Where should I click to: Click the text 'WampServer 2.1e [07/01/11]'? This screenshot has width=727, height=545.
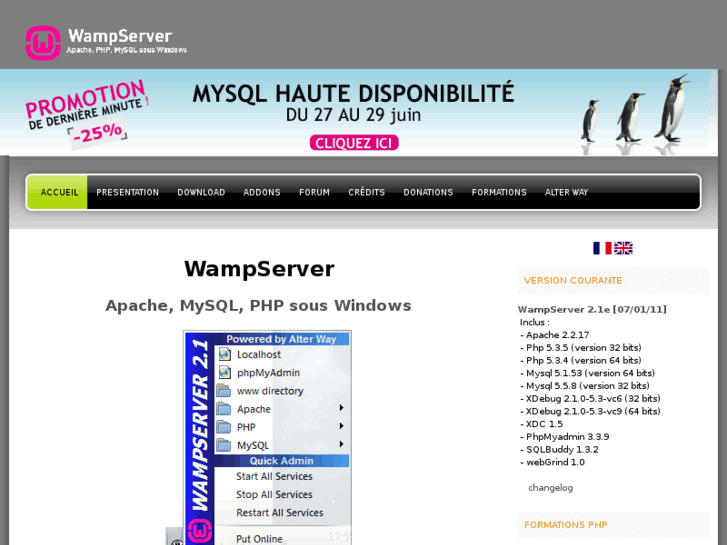593,309
